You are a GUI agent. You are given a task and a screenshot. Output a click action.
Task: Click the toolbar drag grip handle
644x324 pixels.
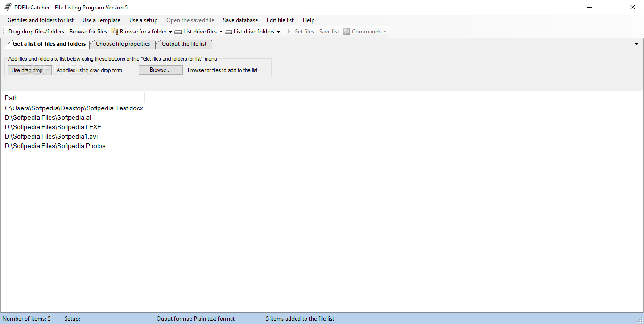[4, 32]
